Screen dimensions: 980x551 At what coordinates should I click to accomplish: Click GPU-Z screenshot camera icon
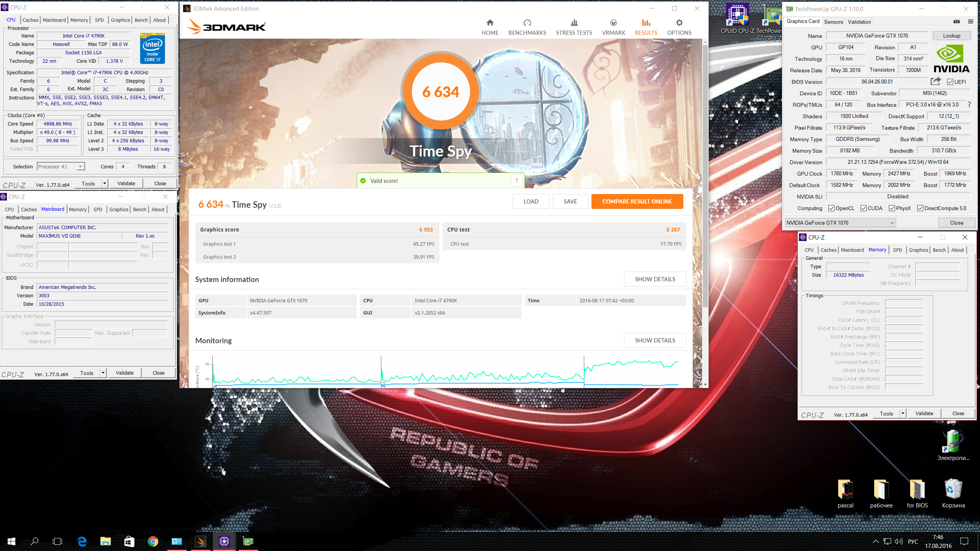pos(956,21)
